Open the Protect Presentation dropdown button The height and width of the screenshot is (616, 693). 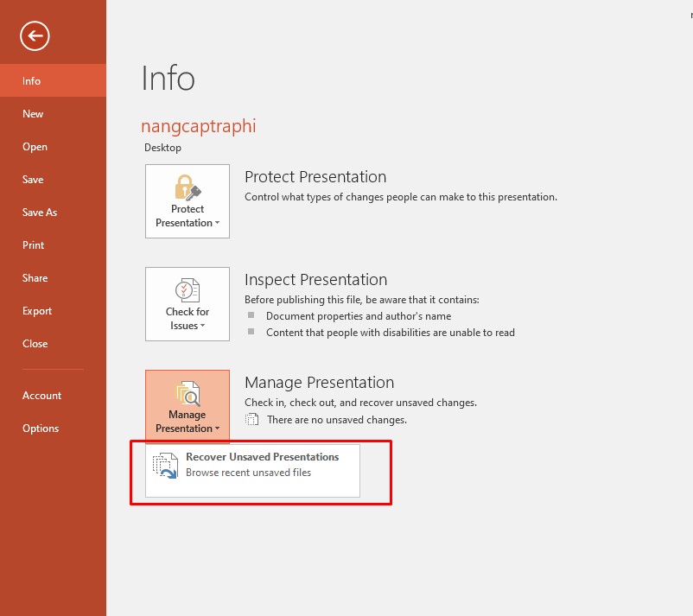click(188, 201)
